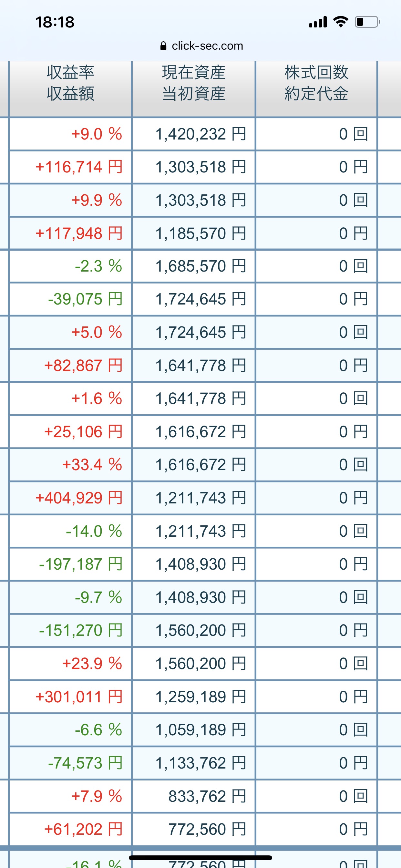The image size is (401, 868).
Task: Select the 株式回数 約定代金 column header
Action: 316,83
